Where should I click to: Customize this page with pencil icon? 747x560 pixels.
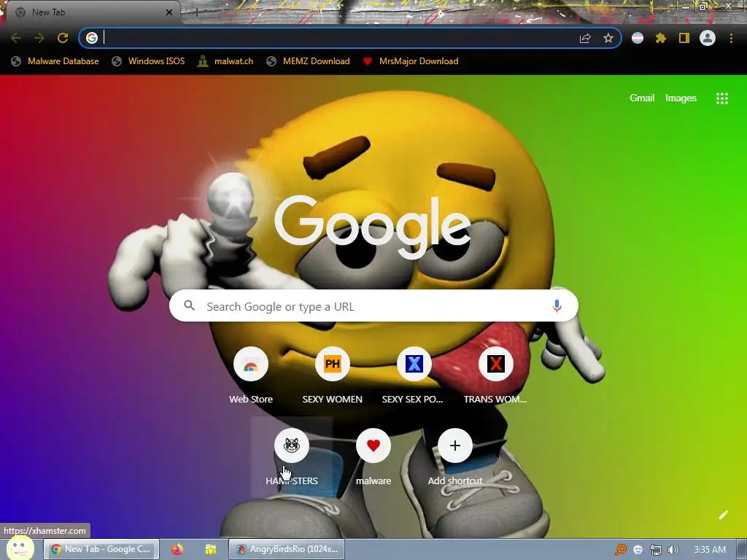[723, 515]
